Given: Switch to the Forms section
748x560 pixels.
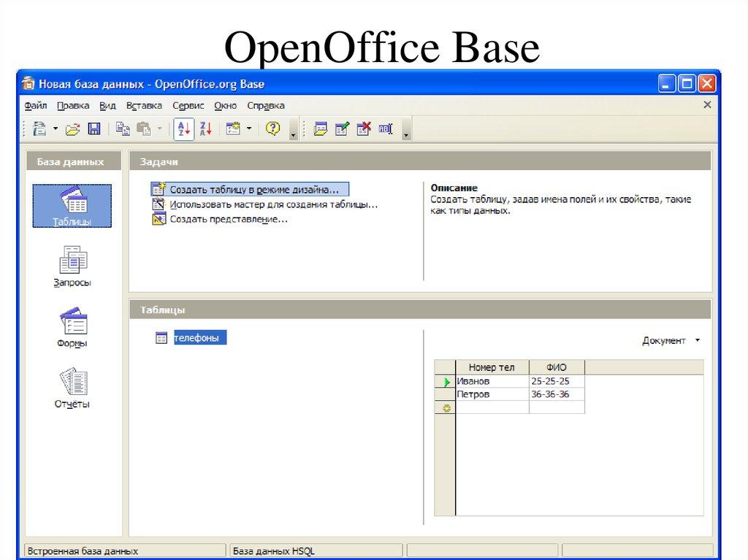Looking at the screenshot, I should [72, 325].
